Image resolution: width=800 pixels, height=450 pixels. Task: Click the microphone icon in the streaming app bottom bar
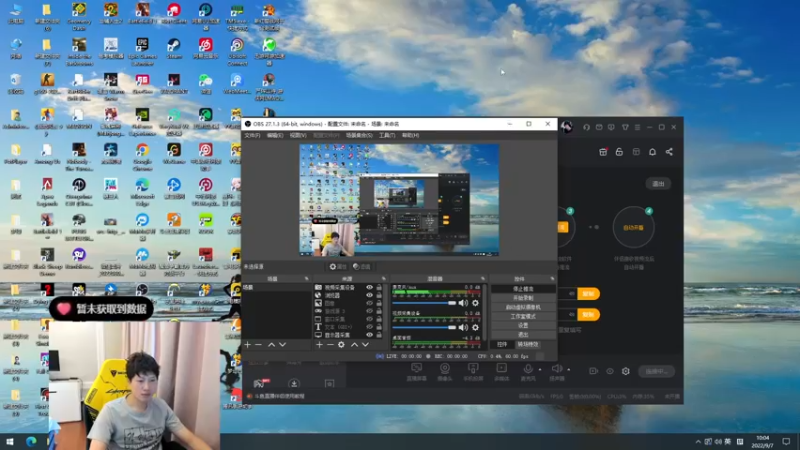coord(528,368)
